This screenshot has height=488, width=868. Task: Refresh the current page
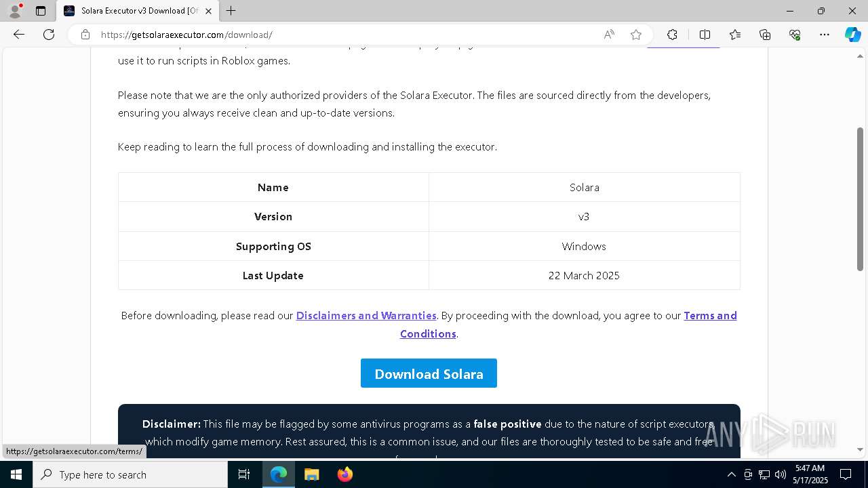49,35
